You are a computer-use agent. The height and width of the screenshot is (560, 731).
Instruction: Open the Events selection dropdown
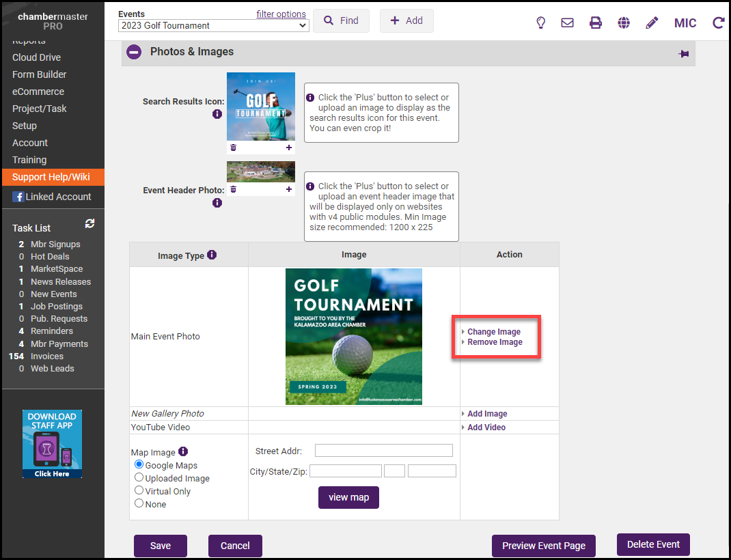(213, 25)
